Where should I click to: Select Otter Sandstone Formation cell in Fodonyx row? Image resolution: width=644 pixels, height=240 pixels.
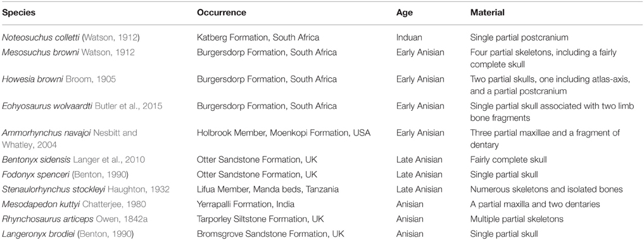coord(257,175)
